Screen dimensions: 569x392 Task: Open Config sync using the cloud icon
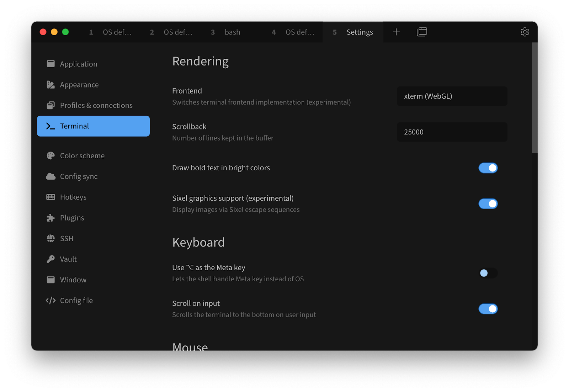pos(51,176)
